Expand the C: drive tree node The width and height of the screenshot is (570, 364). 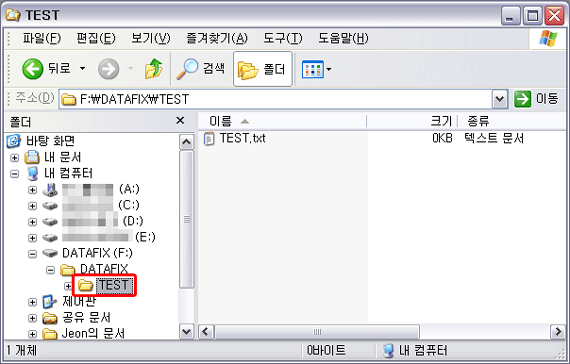(32, 206)
